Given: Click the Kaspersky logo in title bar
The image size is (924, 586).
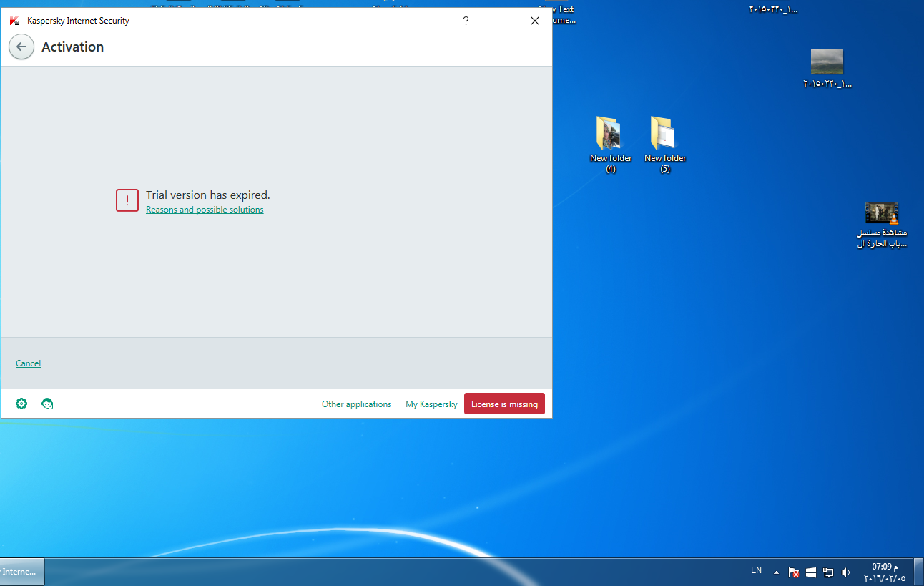Looking at the screenshot, I should pos(14,21).
